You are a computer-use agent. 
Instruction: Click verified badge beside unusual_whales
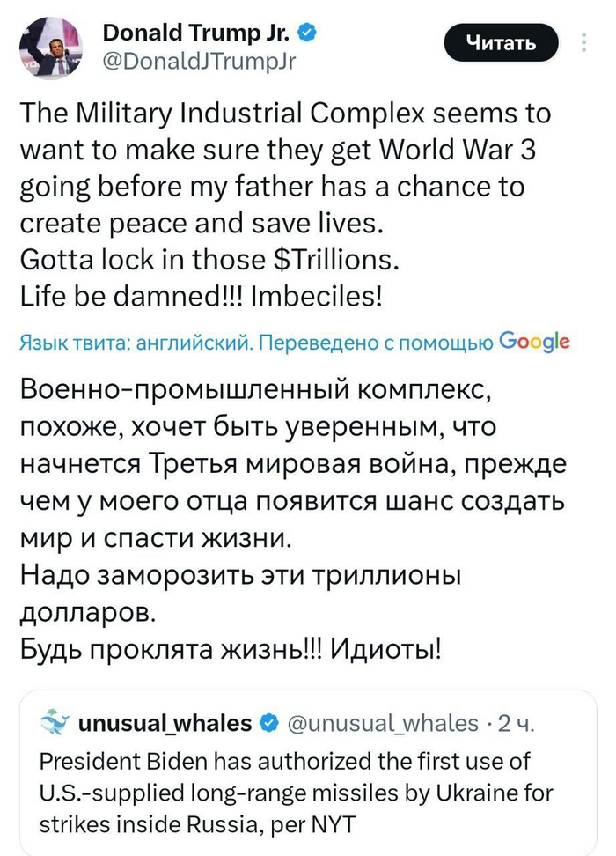point(268,724)
